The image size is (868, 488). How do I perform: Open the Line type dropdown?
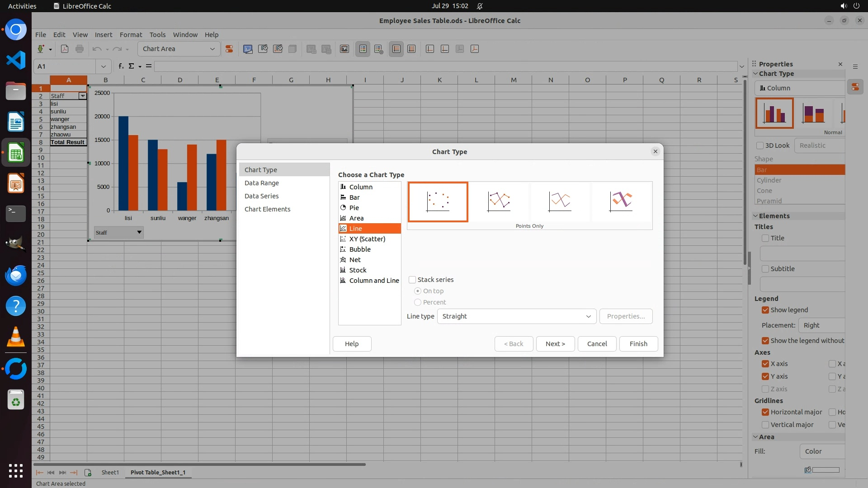click(516, 316)
